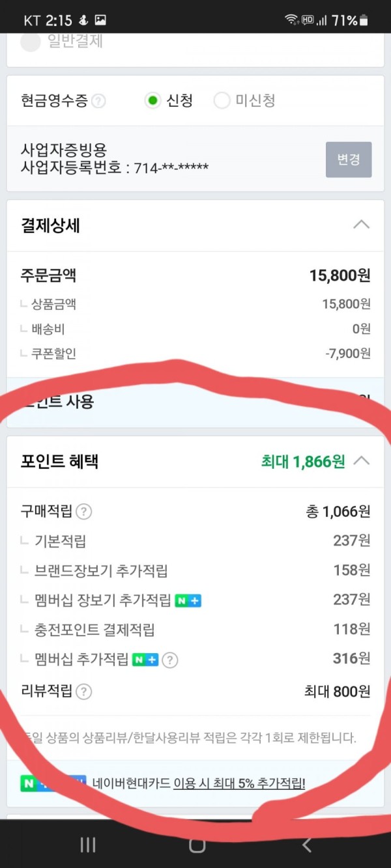The image size is (391, 868).
Task: Tap the N+ badge on 멤버십 추가적립
Action: point(145,660)
